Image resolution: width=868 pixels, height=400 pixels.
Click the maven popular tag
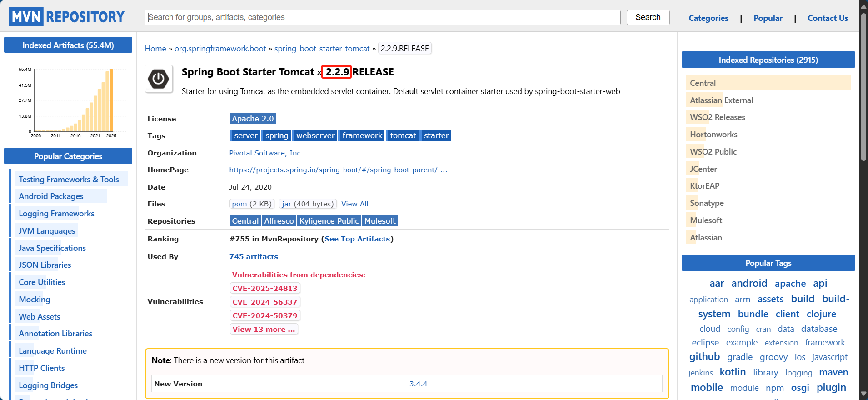[x=833, y=372]
